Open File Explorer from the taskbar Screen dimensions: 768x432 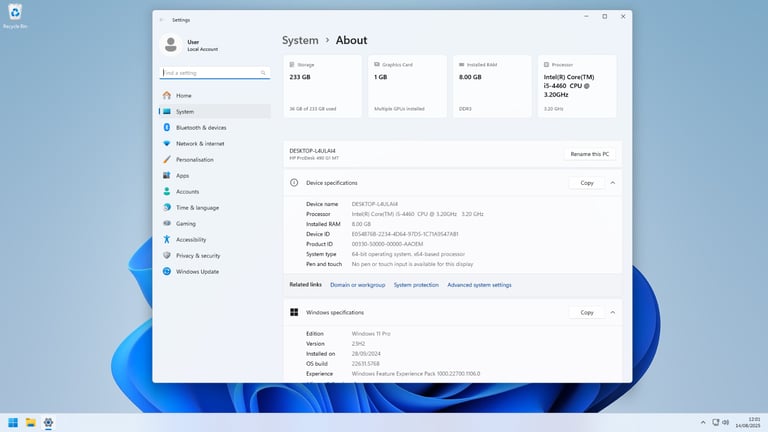pos(31,423)
